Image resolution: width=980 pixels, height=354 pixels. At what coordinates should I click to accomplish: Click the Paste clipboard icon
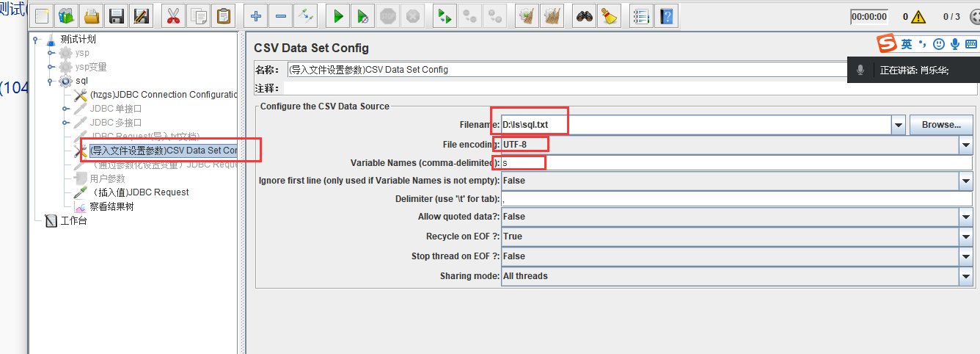coord(223,16)
